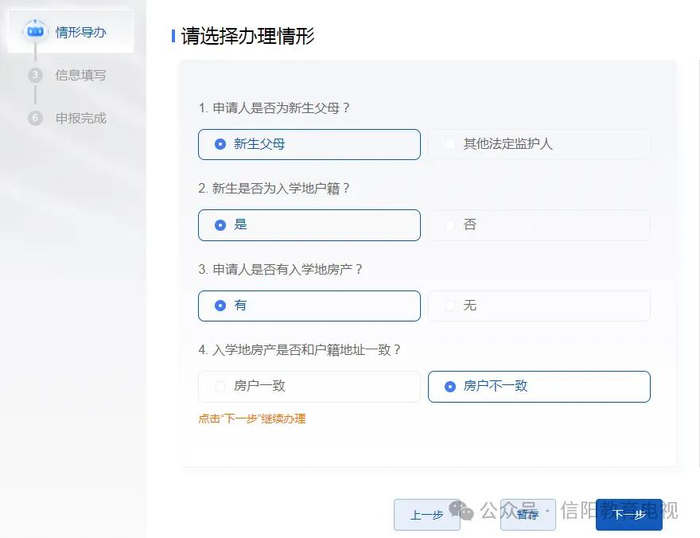The image size is (700, 538).
Task: Click the step 3 circle icon
Action: pos(36,75)
